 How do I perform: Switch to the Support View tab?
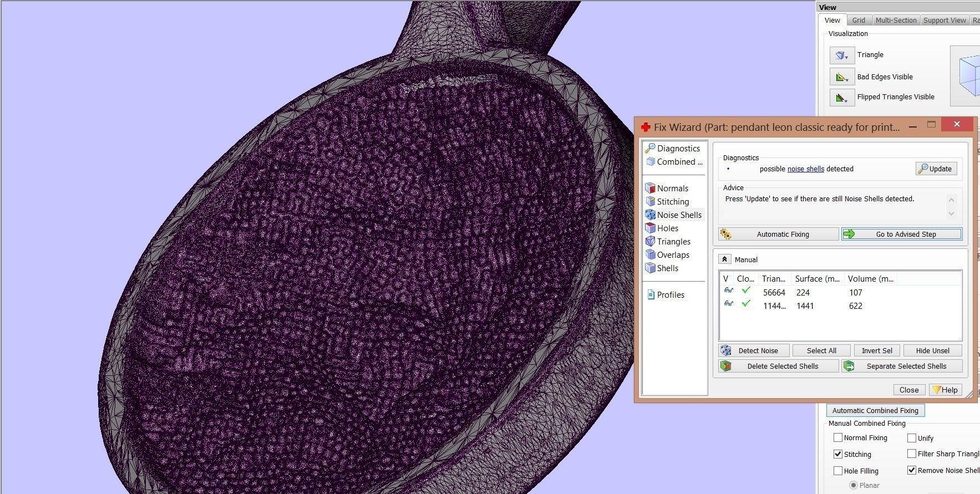pos(945,21)
